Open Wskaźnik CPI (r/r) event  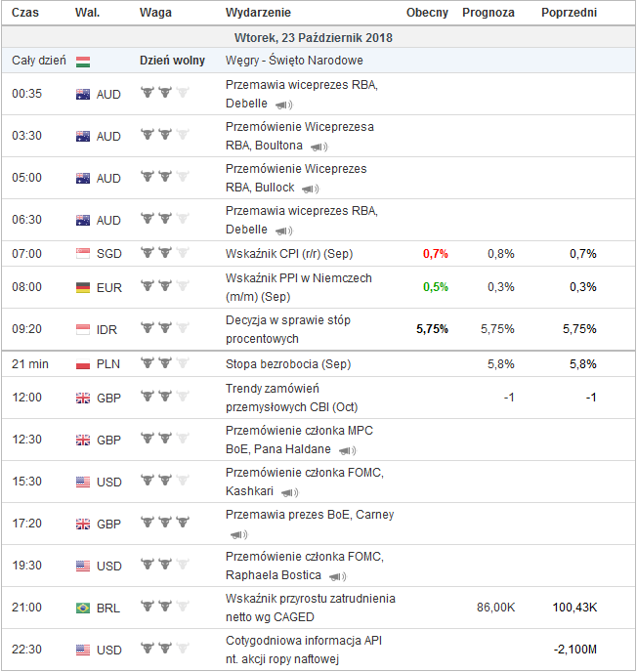(288, 254)
